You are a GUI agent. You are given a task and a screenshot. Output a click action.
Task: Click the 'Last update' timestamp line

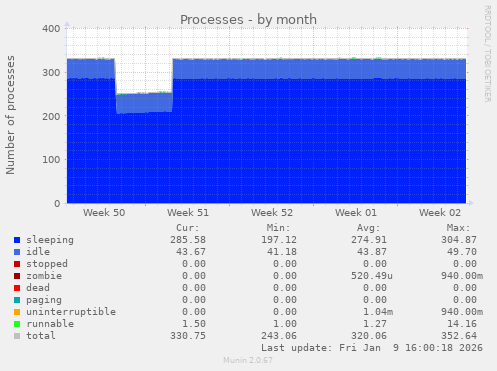point(372,348)
